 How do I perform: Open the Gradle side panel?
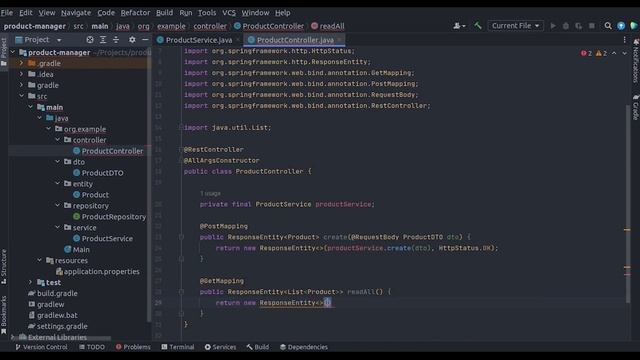tap(636, 107)
